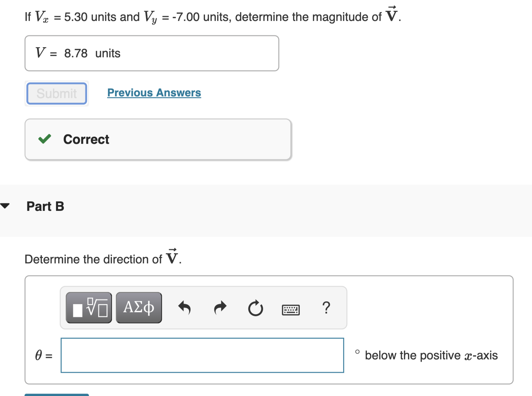Select the V = 8.78 units answer box
532x396 pixels.
(x=152, y=53)
